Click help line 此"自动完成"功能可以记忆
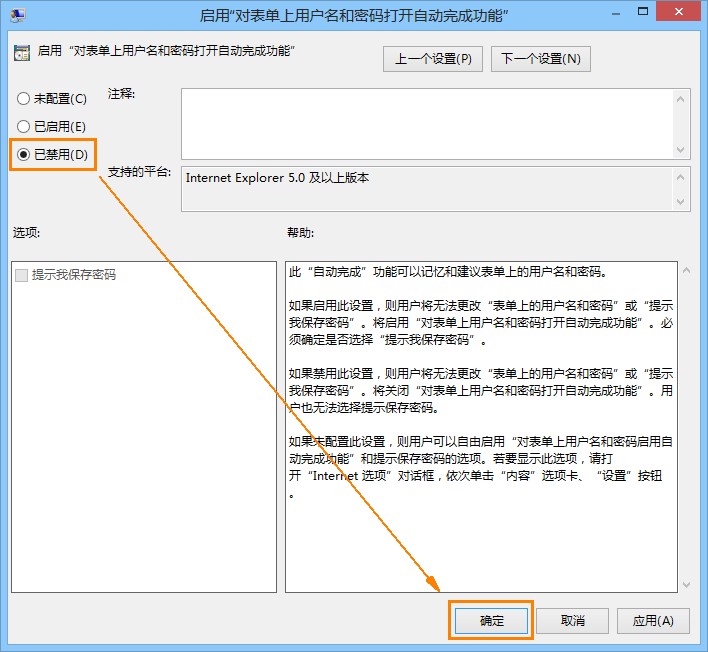The height and width of the screenshot is (652, 708). point(448,272)
